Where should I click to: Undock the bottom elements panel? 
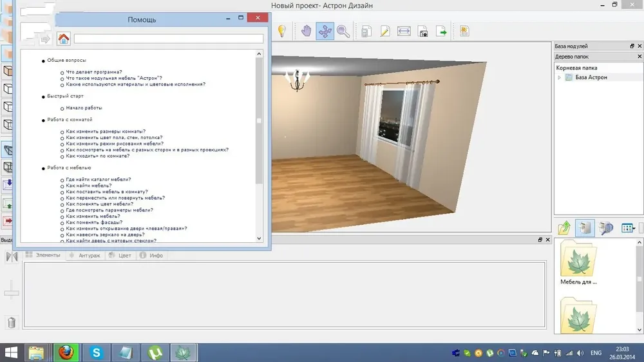pyautogui.click(x=540, y=240)
